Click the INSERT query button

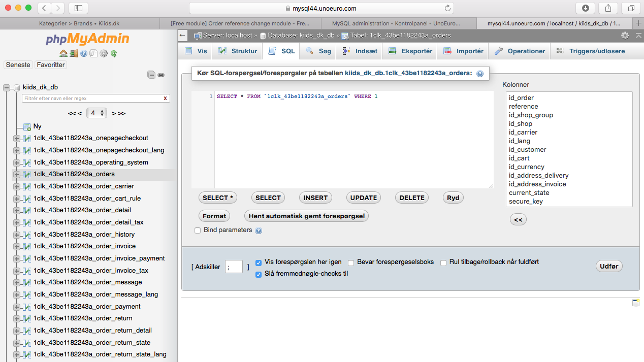pyautogui.click(x=315, y=198)
